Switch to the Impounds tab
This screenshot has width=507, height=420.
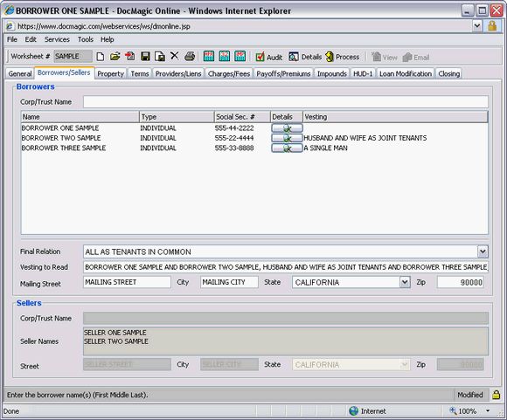click(x=332, y=74)
